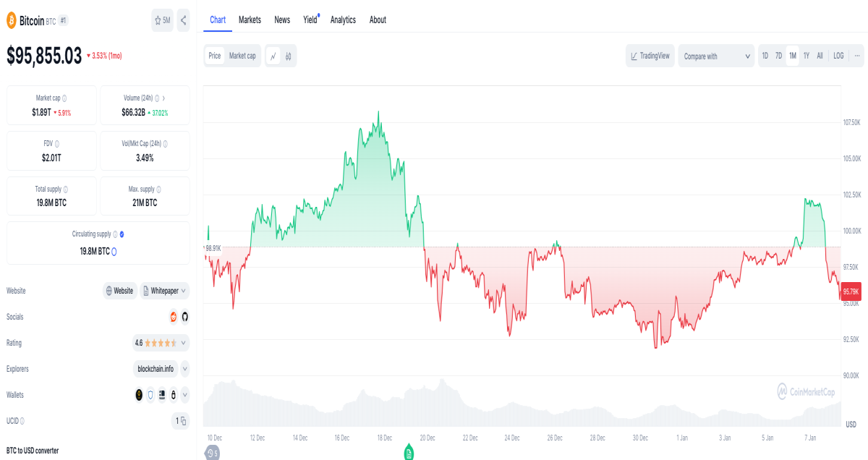
Task: Toggle LOG scale on the chart
Action: pos(838,56)
